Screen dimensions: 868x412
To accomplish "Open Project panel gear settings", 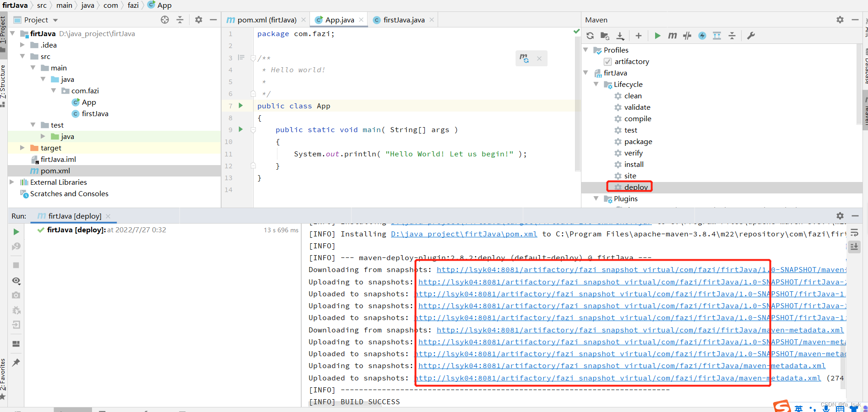I will click(x=198, y=20).
